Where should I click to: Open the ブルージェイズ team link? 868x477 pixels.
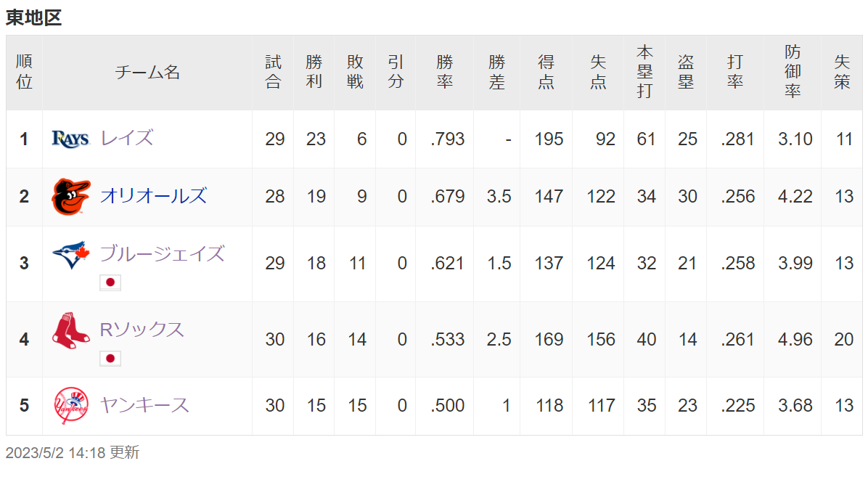coord(162,253)
